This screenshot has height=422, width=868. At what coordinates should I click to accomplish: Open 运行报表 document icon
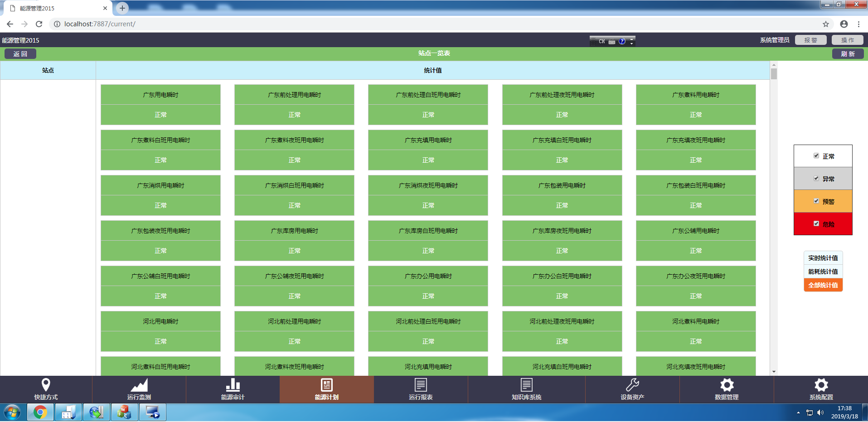point(421,385)
